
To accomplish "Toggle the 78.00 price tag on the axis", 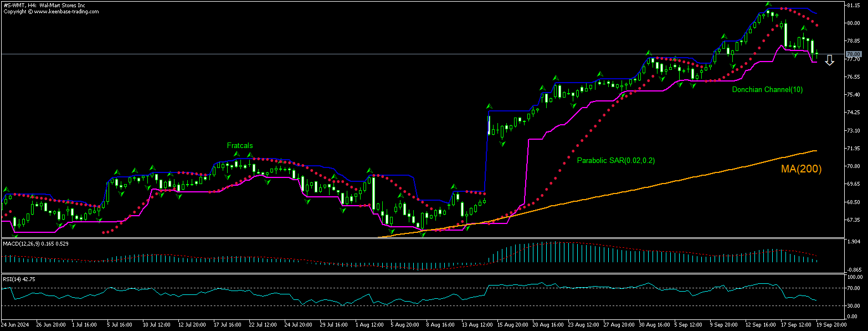I will [x=854, y=54].
